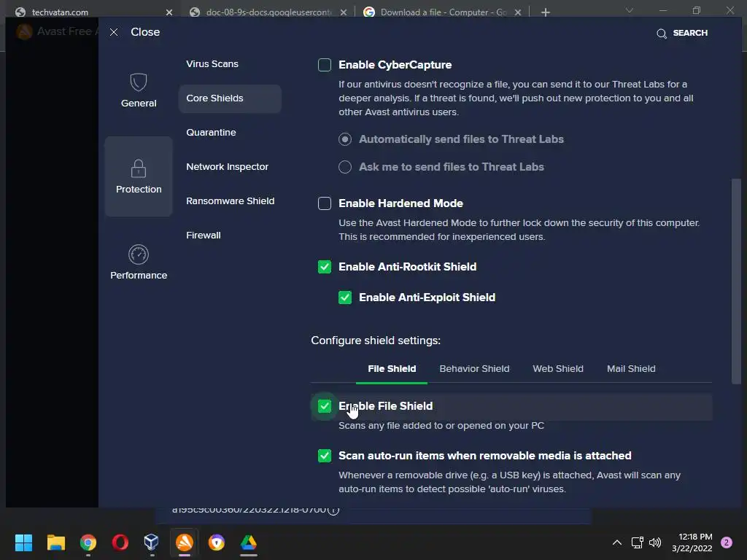The image size is (747, 560).
Task: Click the Avast icon in taskbar
Action: [x=185, y=542]
